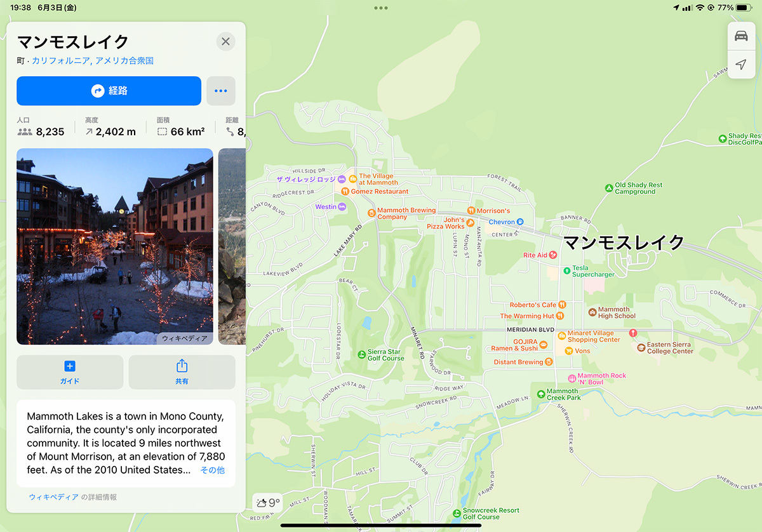Tap the LAKE MARY RD road label

[x=347, y=241]
